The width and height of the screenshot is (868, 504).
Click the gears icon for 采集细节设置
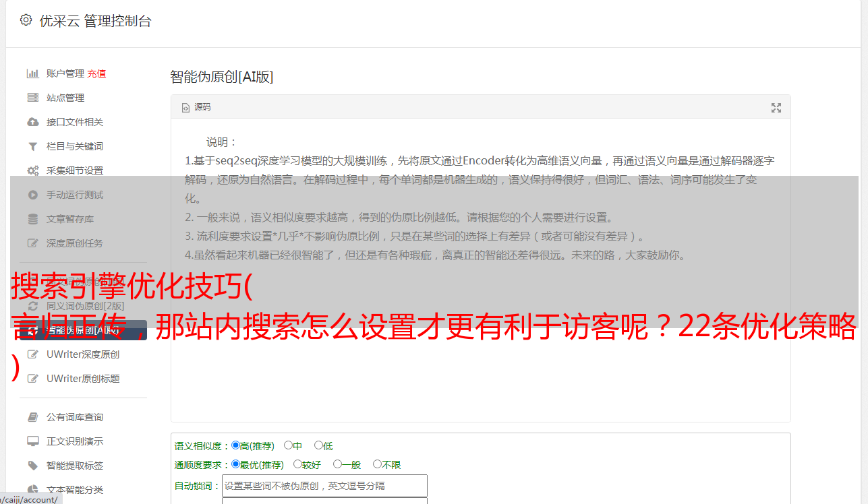coord(32,170)
